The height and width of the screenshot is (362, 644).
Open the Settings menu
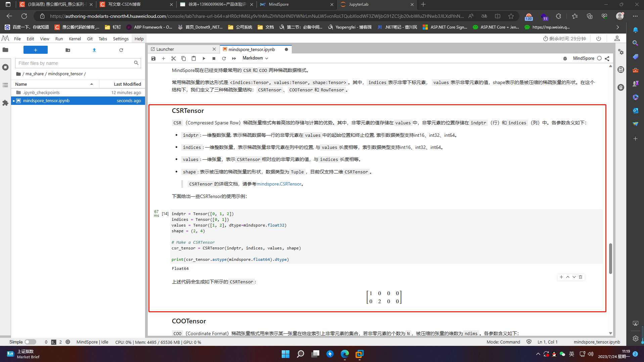pyautogui.click(x=121, y=39)
